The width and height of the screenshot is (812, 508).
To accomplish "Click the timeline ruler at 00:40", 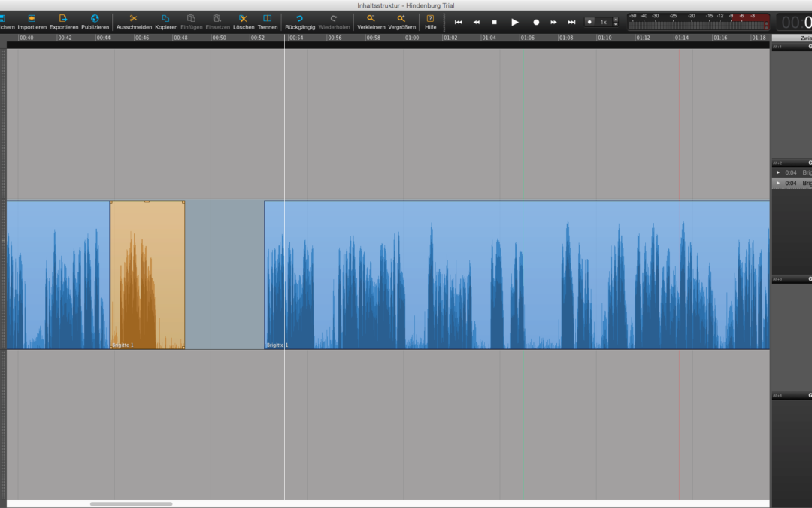I will (26, 38).
